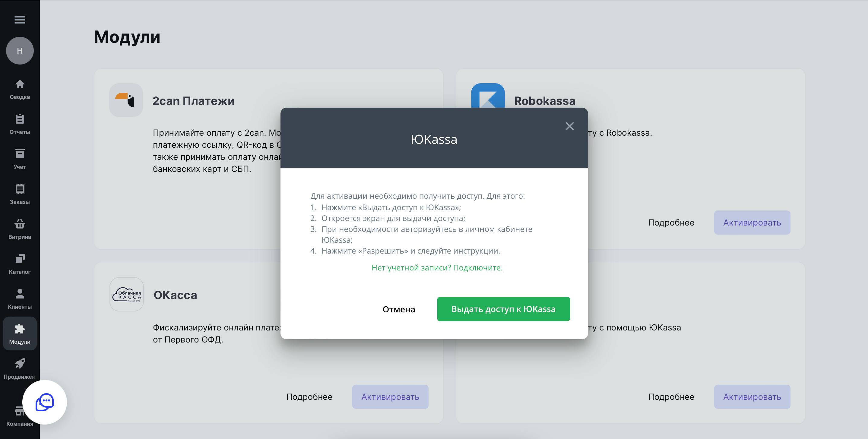
Task: Open the support chat bubble
Action: 45,402
